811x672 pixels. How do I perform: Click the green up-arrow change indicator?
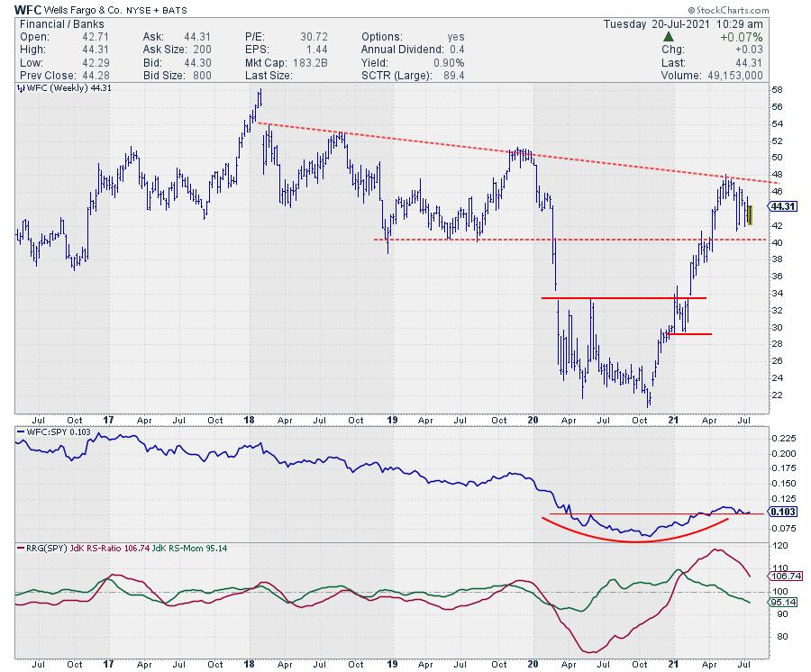(x=667, y=37)
